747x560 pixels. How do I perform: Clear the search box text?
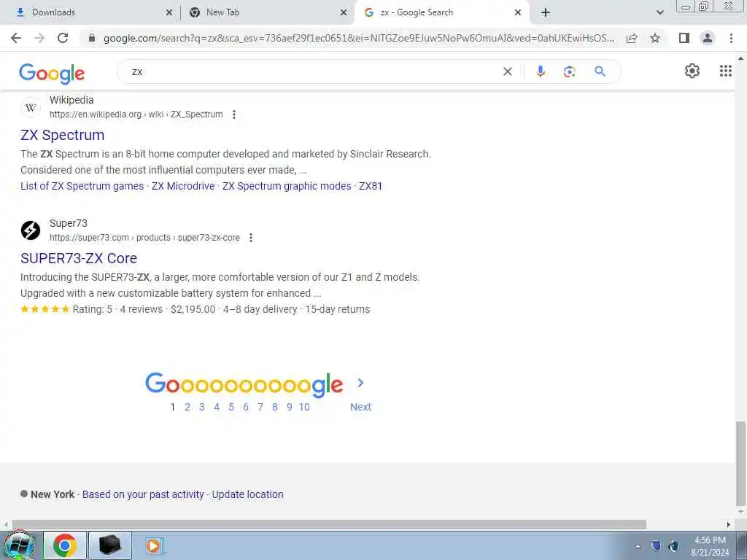(x=508, y=71)
